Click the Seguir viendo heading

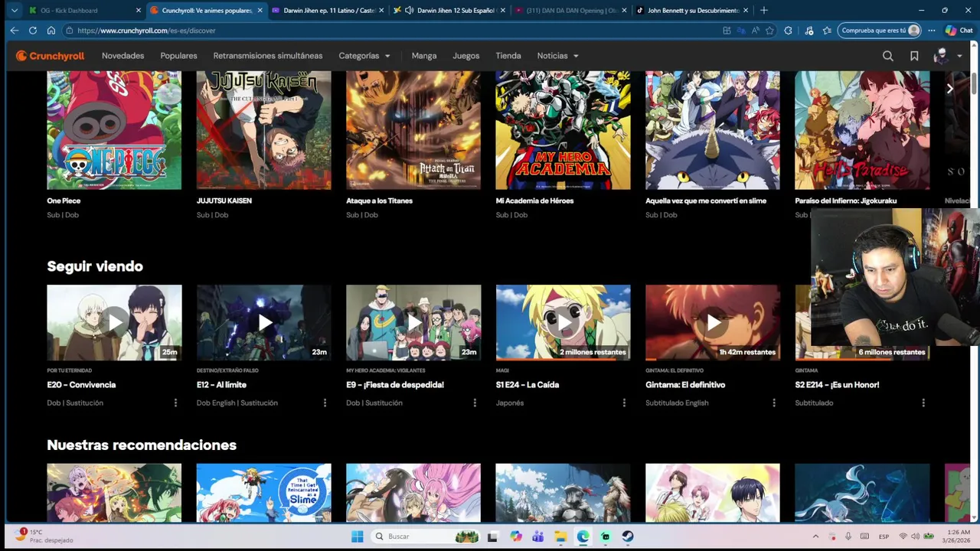[x=95, y=266]
